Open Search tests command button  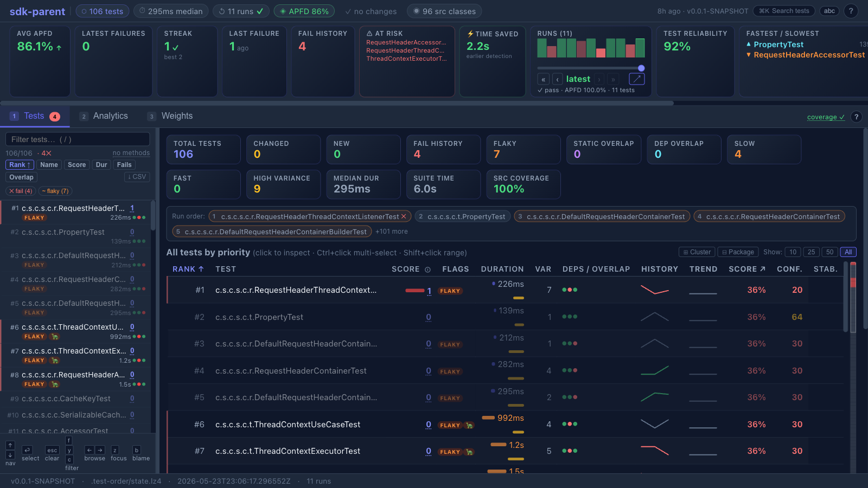pos(784,11)
